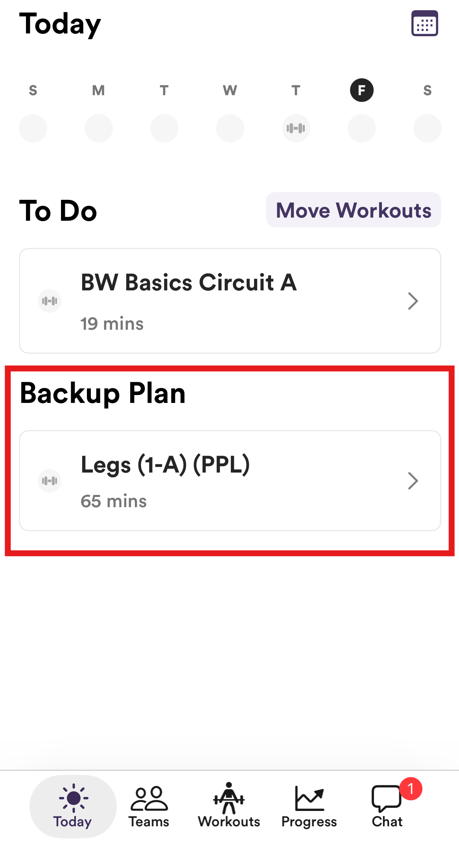The height and width of the screenshot is (868, 459).
Task: Open the Legs (1-A) (PPL) backup workout title
Action: pos(165,465)
